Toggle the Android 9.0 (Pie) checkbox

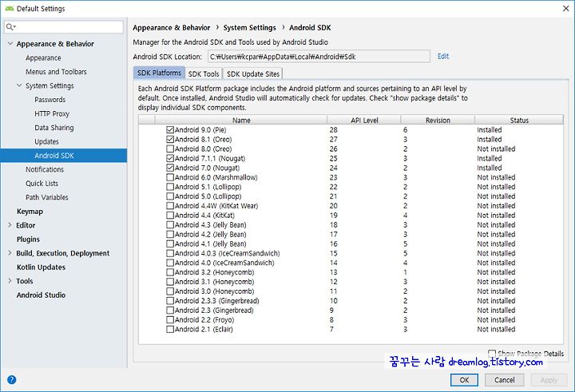(x=170, y=130)
